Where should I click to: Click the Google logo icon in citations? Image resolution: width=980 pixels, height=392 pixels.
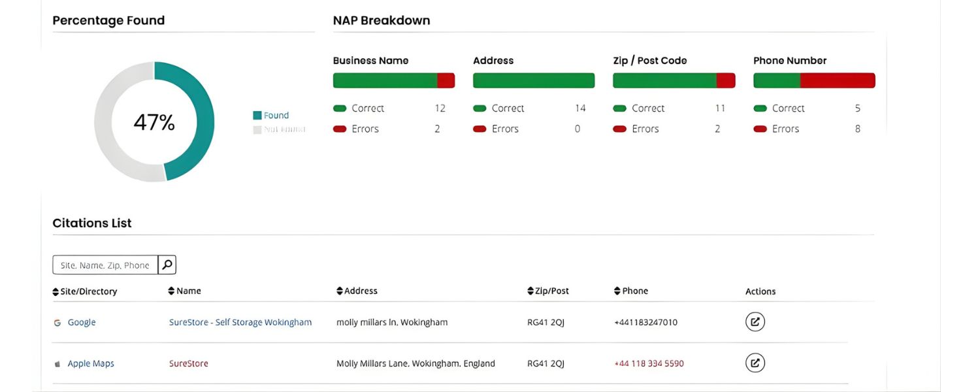57,322
